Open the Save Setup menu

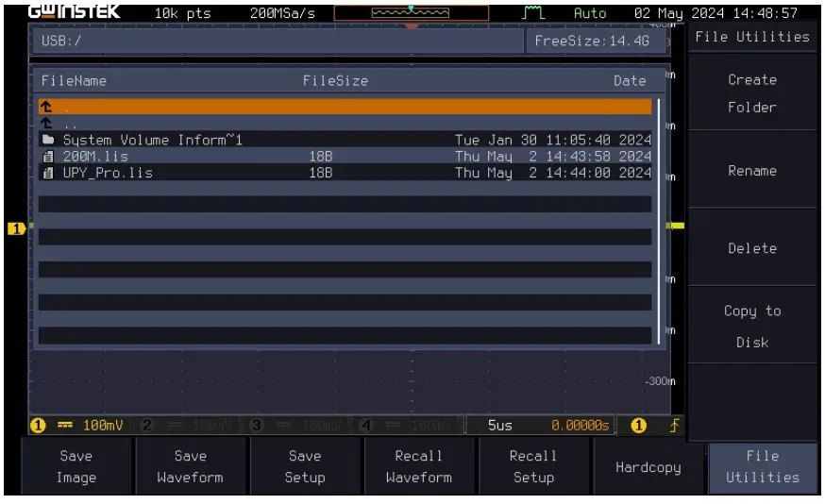(305, 466)
